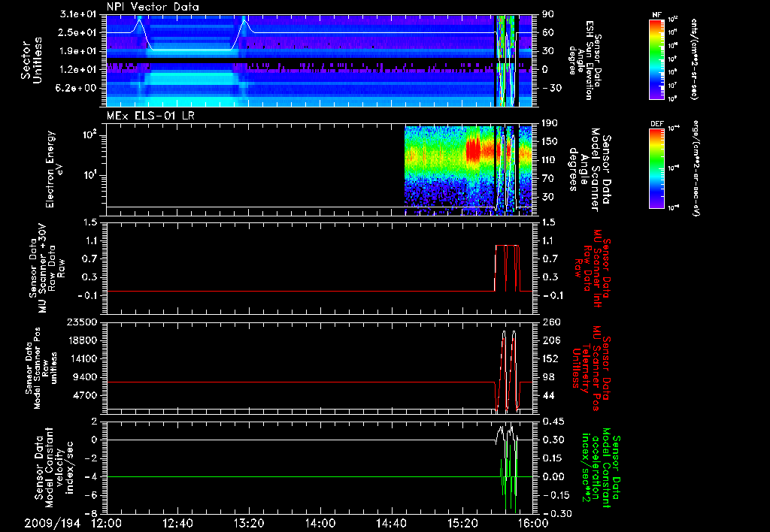The height and width of the screenshot is (532, 770).
Task: Click the 260 telemetry tick label
Action: (551, 322)
